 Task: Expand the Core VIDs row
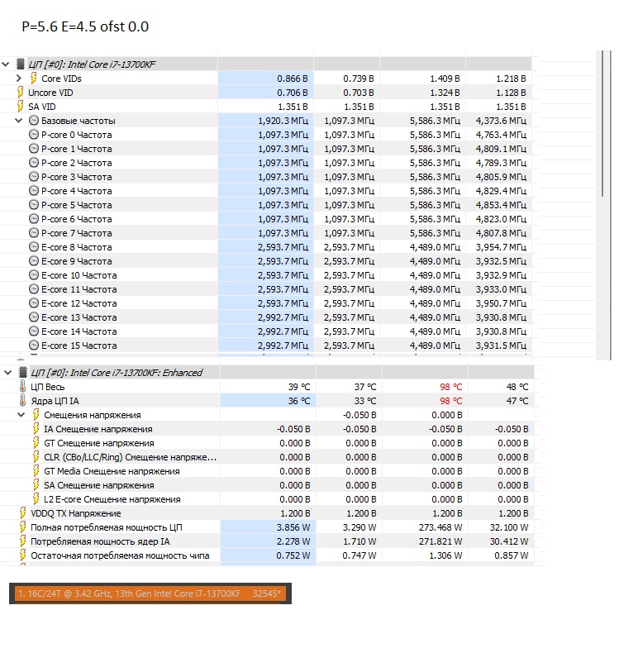coord(18,79)
